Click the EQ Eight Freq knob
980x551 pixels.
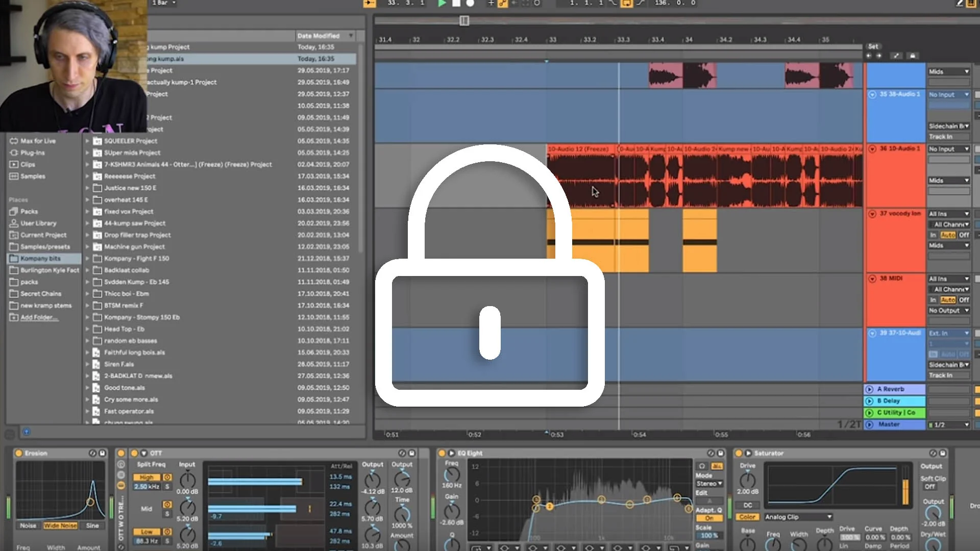(x=452, y=474)
